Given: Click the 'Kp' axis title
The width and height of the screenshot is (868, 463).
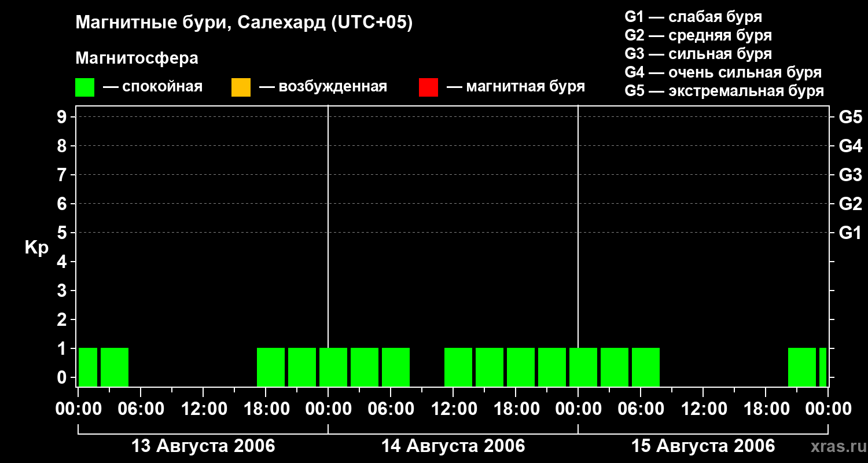Looking at the screenshot, I should coord(36,248).
